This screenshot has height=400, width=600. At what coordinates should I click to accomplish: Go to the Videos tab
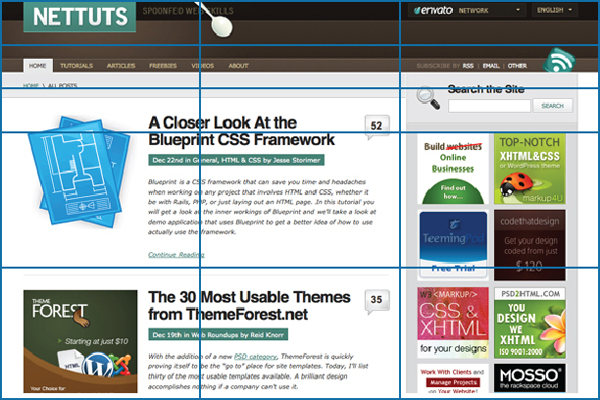pos(202,66)
